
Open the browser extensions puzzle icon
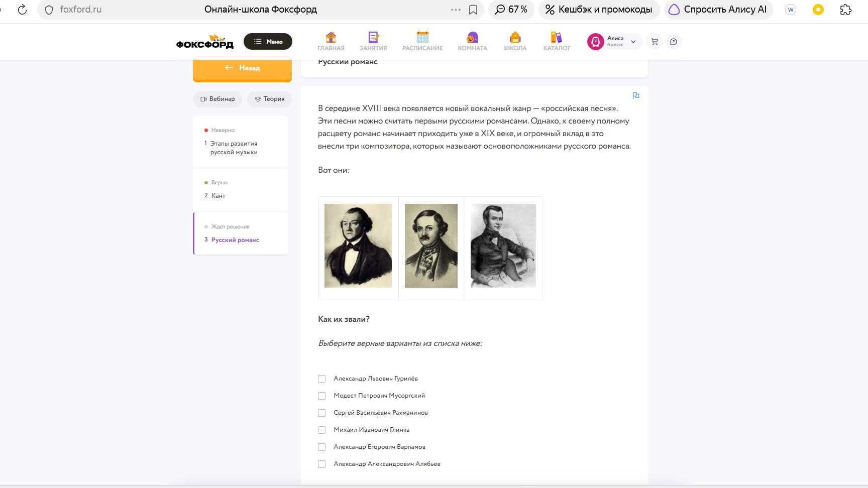(x=846, y=10)
